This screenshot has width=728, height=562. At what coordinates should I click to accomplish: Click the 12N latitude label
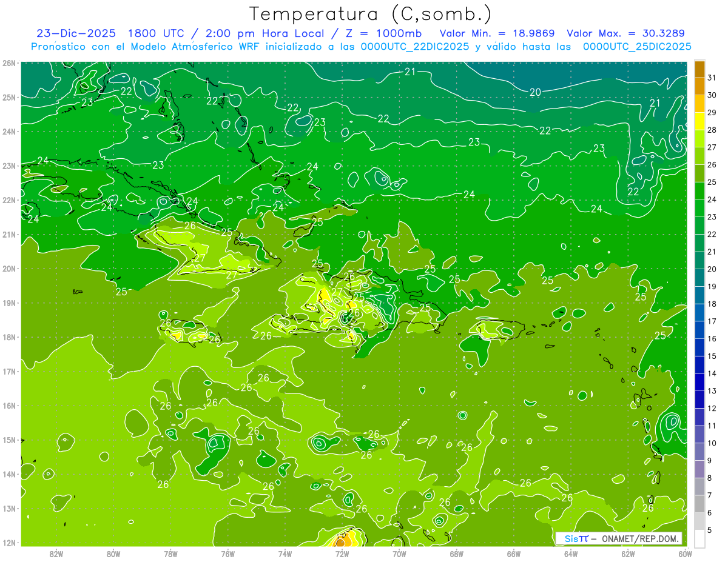pyautogui.click(x=8, y=543)
